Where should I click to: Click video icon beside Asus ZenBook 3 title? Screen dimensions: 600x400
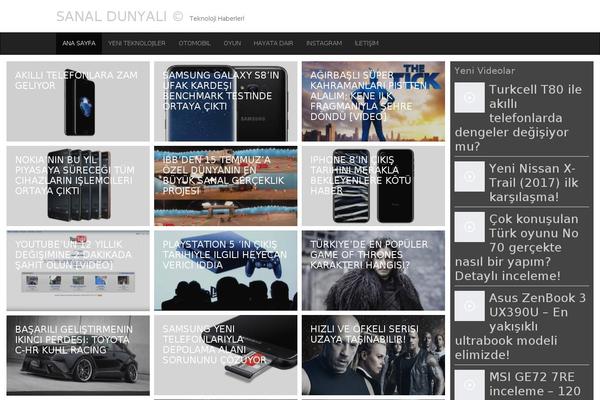(470, 306)
